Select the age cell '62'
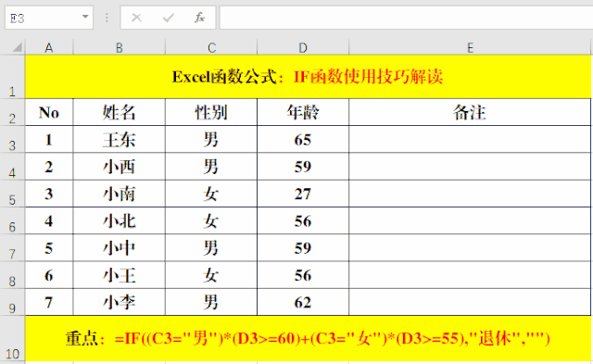This screenshot has height=364, width=593. point(303,302)
